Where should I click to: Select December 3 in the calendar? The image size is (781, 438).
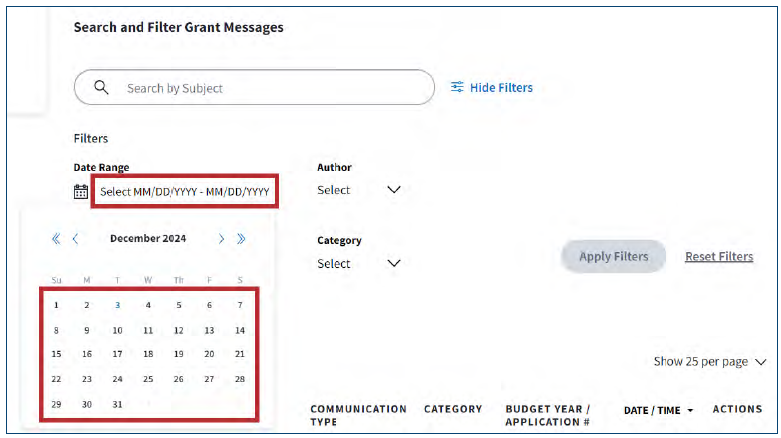coord(117,305)
